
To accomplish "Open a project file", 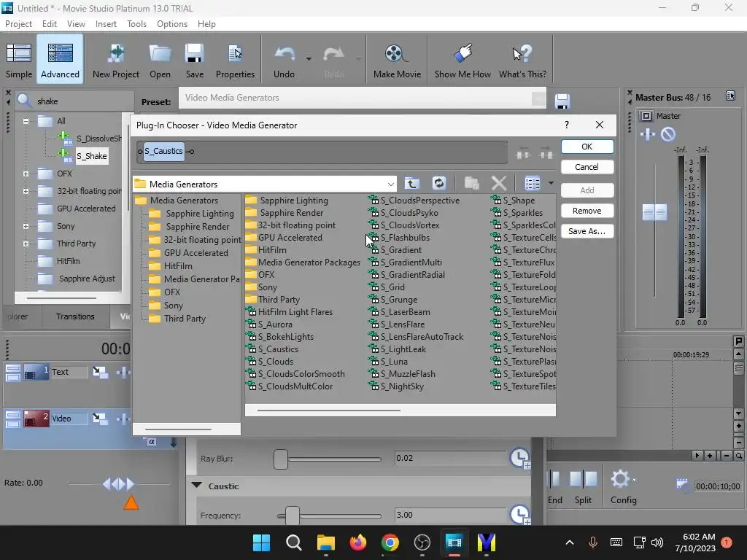I will [x=160, y=60].
